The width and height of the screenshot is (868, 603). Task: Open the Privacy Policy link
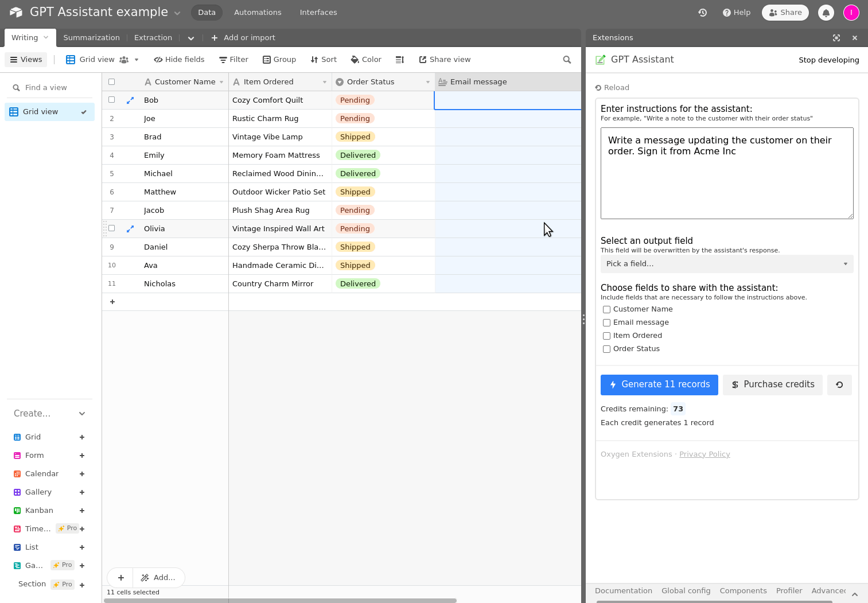pyautogui.click(x=704, y=454)
